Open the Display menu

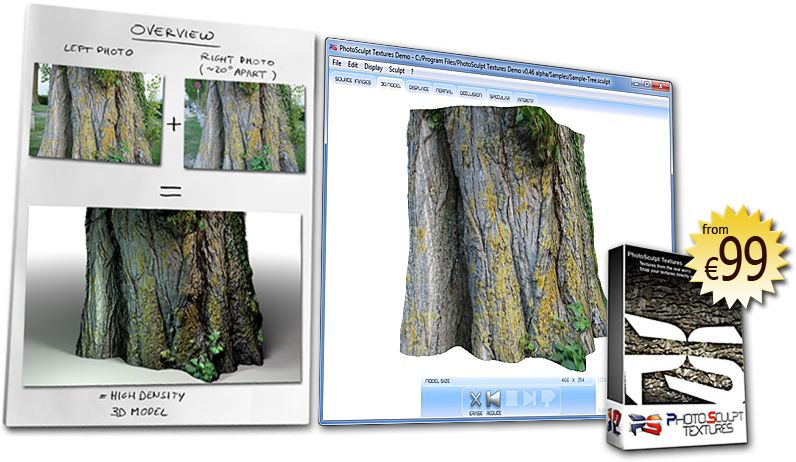[x=373, y=67]
